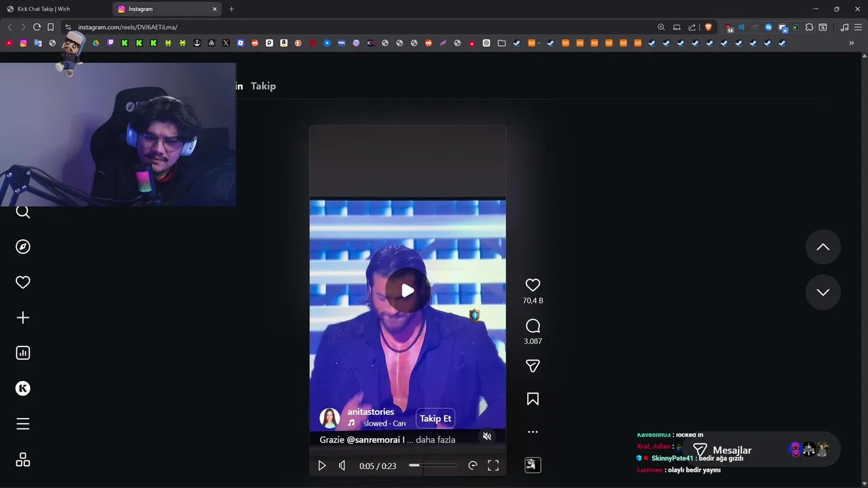Screen dimensions: 868x488
Task: Open Instagram search in the sidebar
Action: (x=23, y=212)
